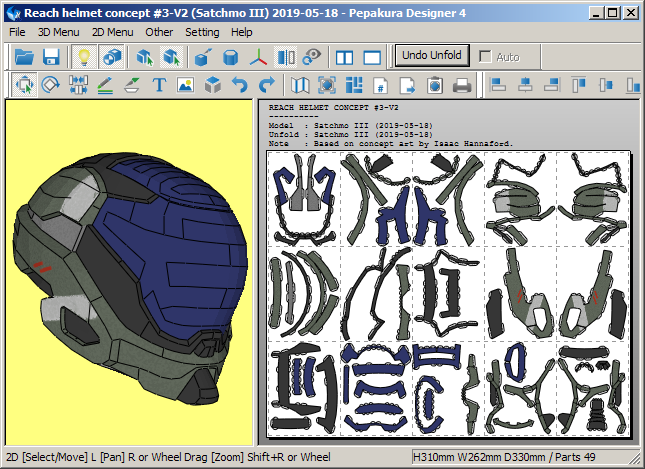
Task: Click the REACH HELMET CONCEPT #3-V2 text
Action: pos(334,108)
